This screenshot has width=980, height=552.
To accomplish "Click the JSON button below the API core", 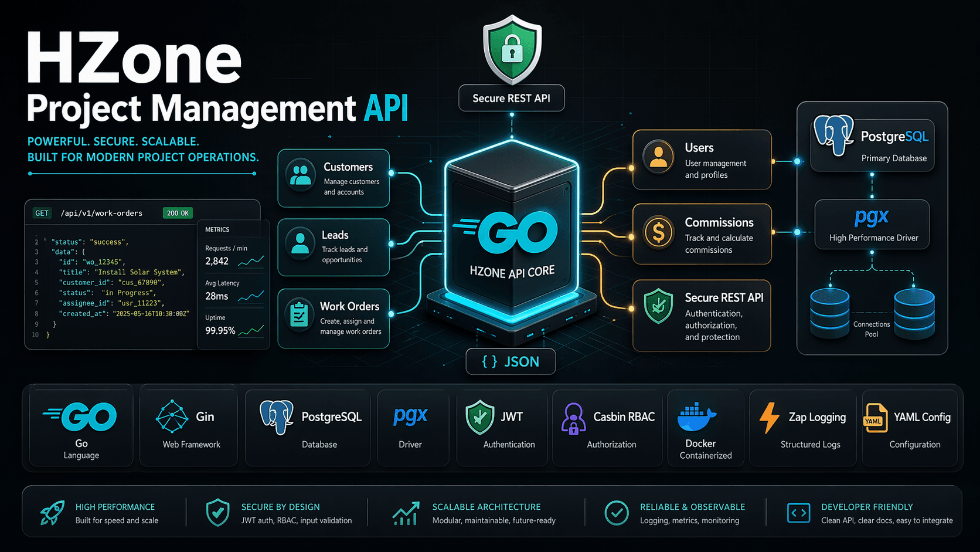I will 510,362.
